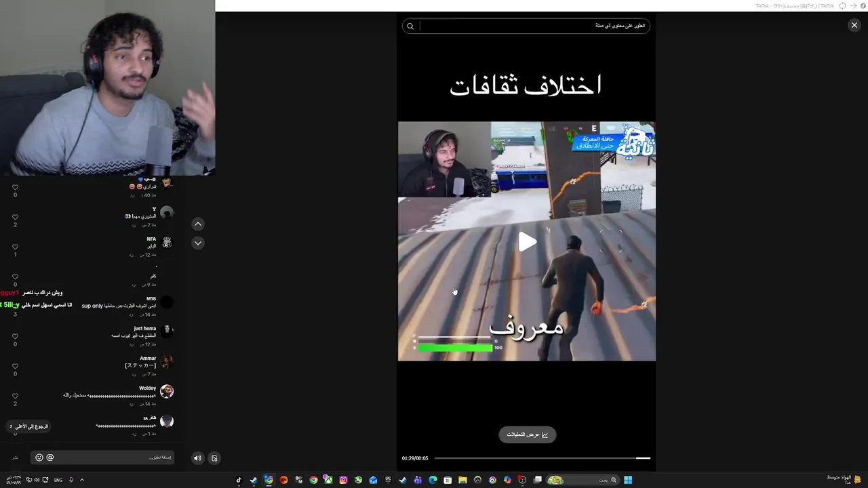Open Ammar's profile avatar

pyautogui.click(x=167, y=361)
